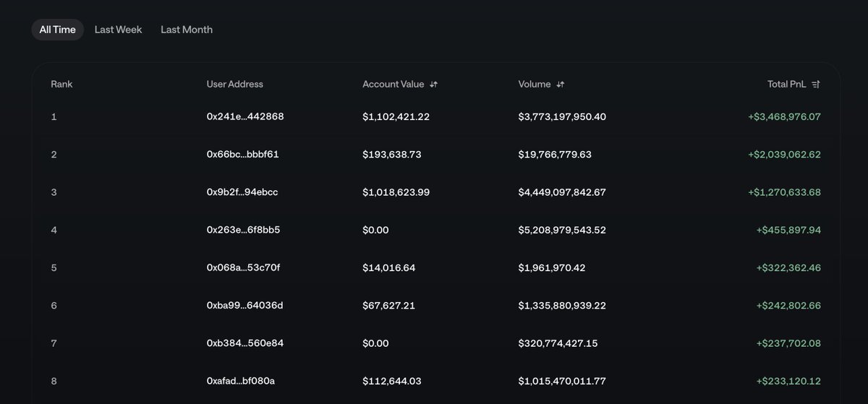This screenshot has width=868, height=404.
Task: Open user address 0x068a...53c70f
Action: [243, 268]
